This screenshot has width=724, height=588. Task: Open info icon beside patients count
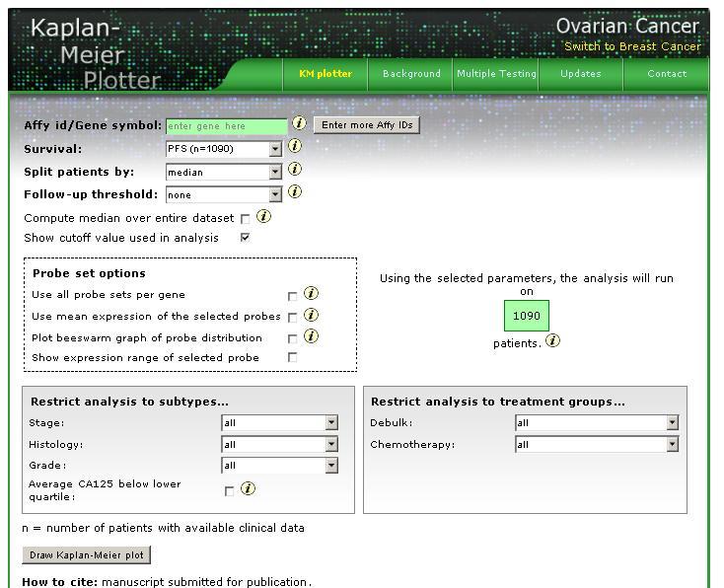pyautogui.click(x=552, y=341)
